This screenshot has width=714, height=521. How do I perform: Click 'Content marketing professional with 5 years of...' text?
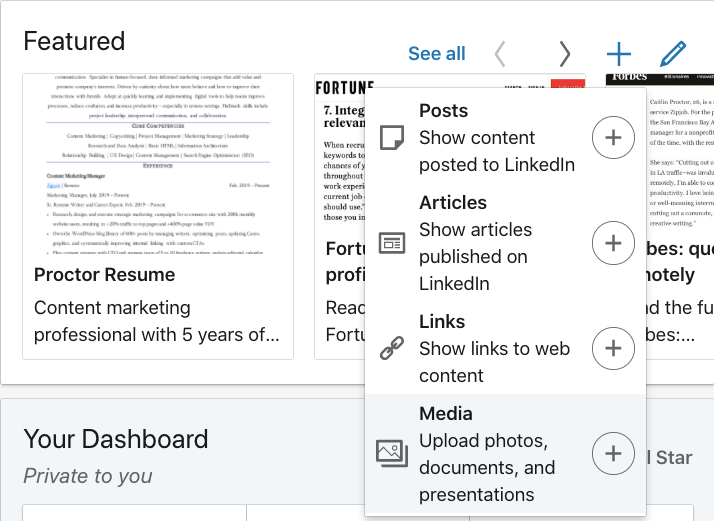click(x=157, y=321)
